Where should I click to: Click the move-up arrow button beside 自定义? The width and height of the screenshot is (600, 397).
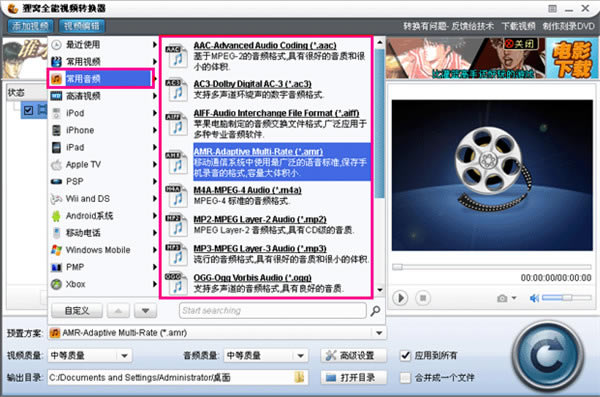[x=118, y=311]
